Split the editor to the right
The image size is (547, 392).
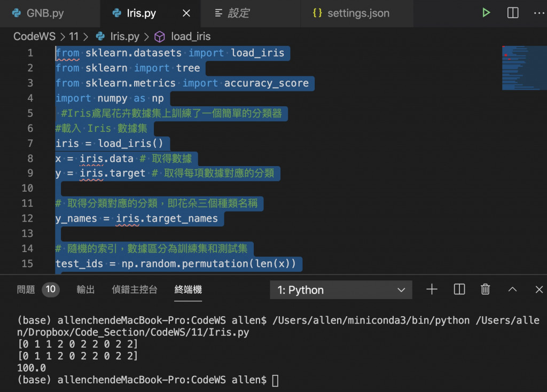pyautogui.click(x=512, y=13)
